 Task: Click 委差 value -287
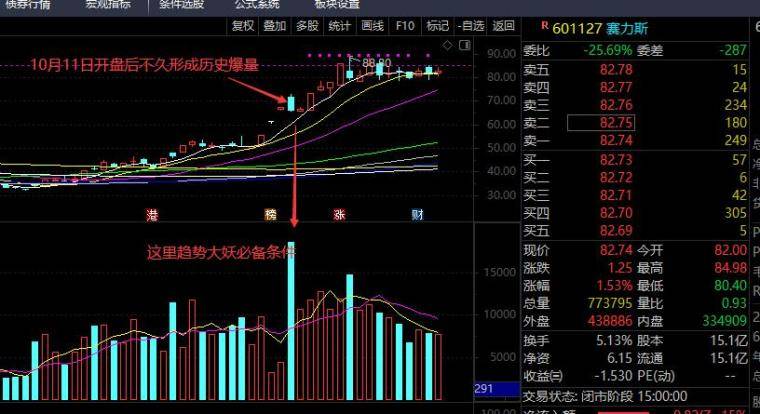tap(732, 50)
